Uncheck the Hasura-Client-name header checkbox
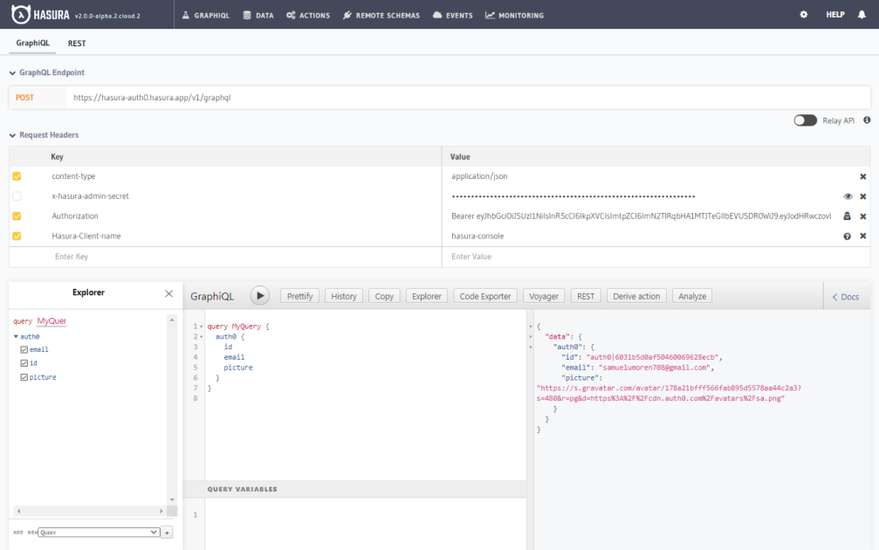 point(17,236)
